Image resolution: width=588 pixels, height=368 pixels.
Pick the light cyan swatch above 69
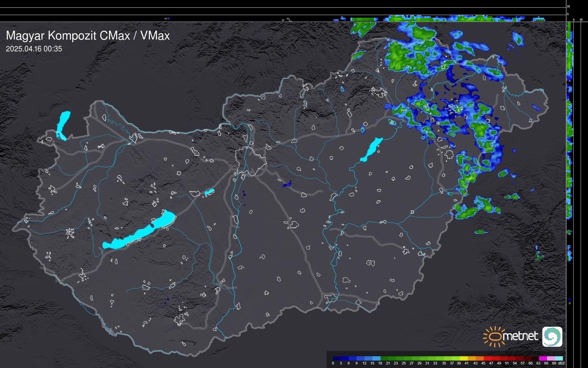559,358
